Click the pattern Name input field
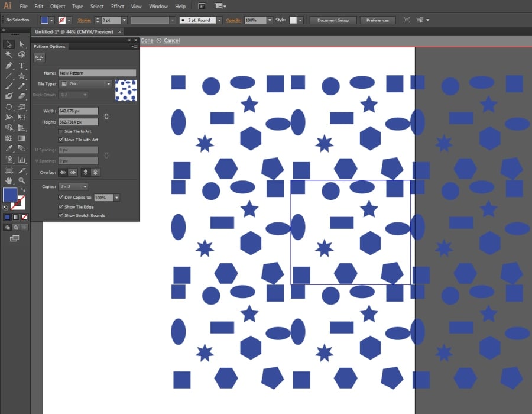Viewport: 532px width, 414px height. pyautogui.click(x=97, y=73)
